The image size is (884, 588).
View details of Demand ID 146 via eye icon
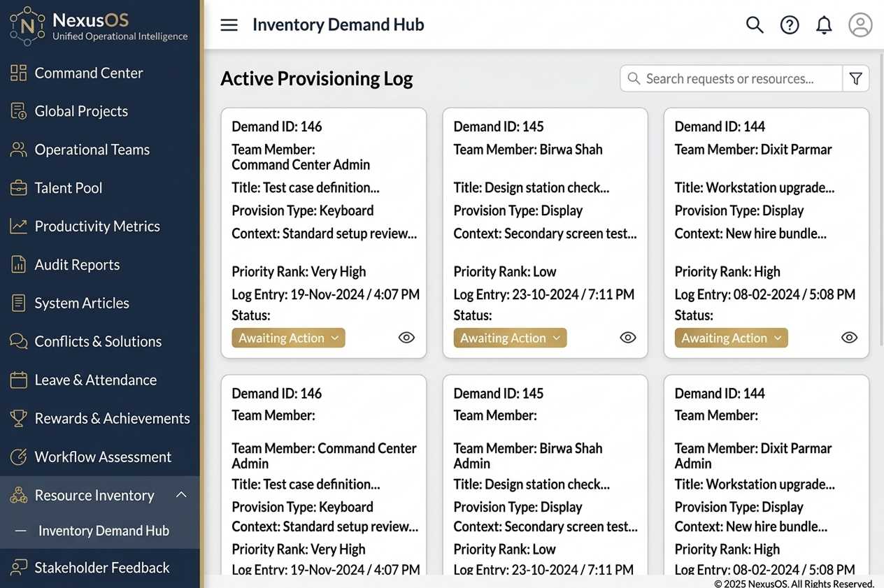406,338
